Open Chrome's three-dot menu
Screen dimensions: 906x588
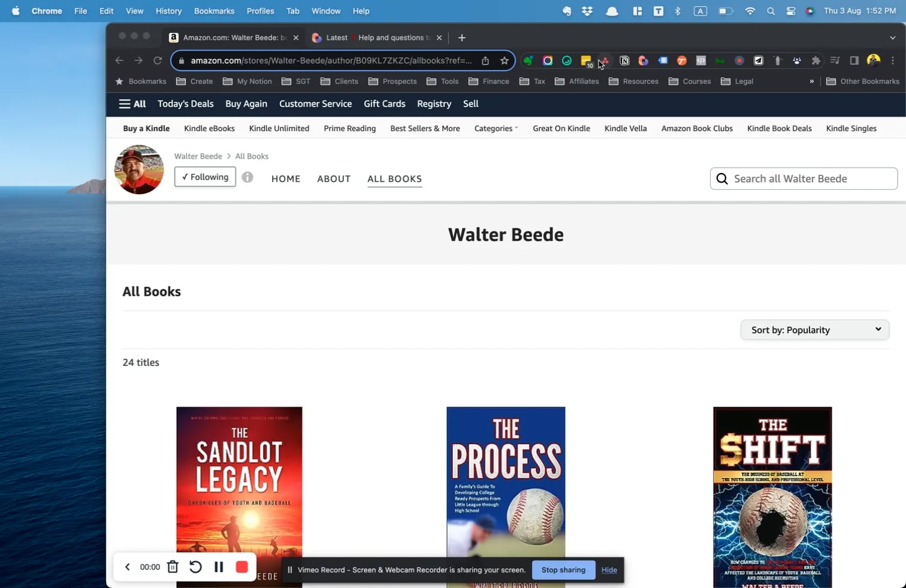click(x=893, y=60)
